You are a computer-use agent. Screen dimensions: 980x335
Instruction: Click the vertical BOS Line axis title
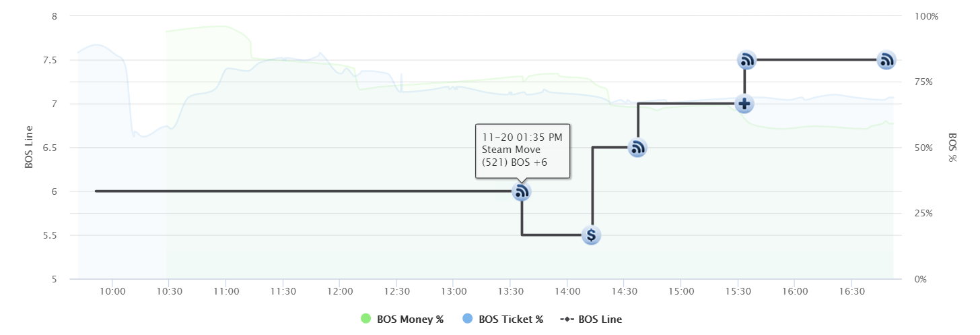point(29,146)
